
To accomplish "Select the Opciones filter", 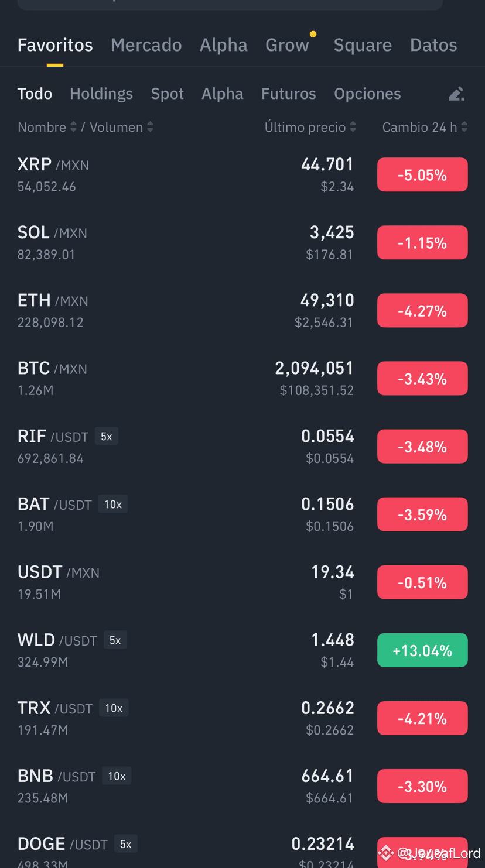I will pyautogui.click(x=367, y=94).
